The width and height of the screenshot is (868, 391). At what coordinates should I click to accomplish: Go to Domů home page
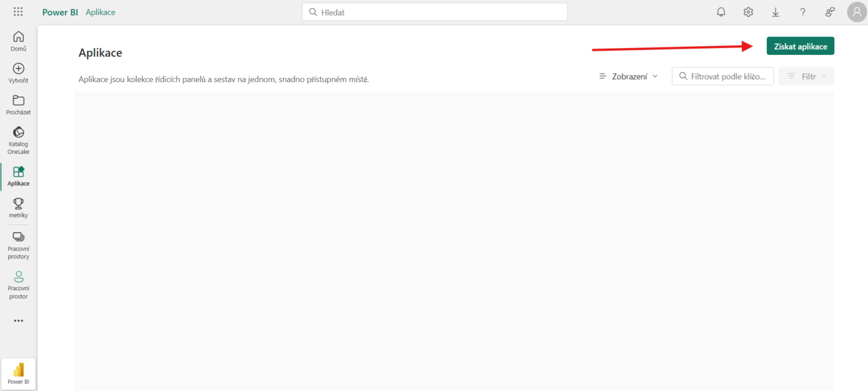tap(18, 41)
